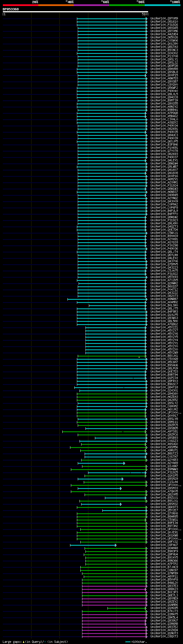The image size is (183, 644).
Task: Open hit UniRef100_Q9XG65
Action: [164, 28]
